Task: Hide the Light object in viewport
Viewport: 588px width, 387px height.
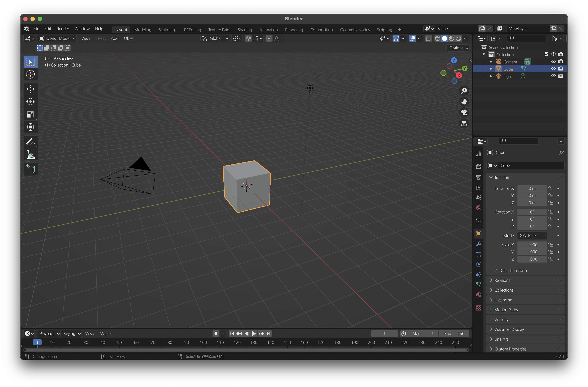Action: pos(553,76)
